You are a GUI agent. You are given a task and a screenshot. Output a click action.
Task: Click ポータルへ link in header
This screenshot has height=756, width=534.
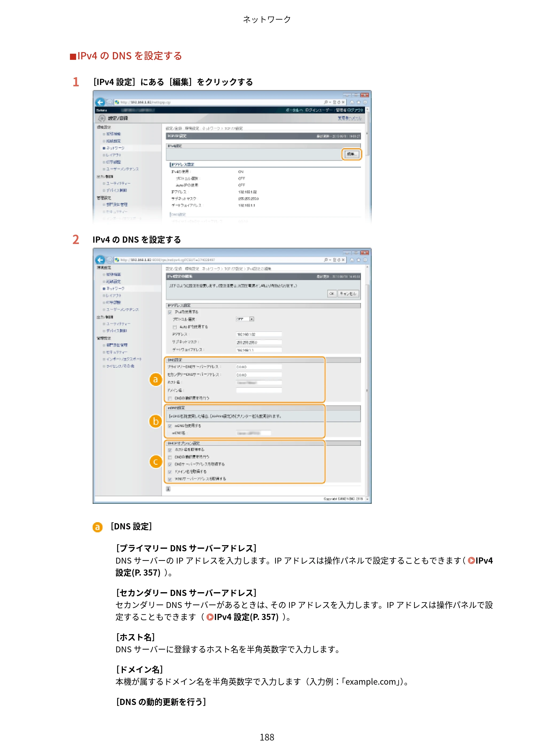click(x=294, y=110)
